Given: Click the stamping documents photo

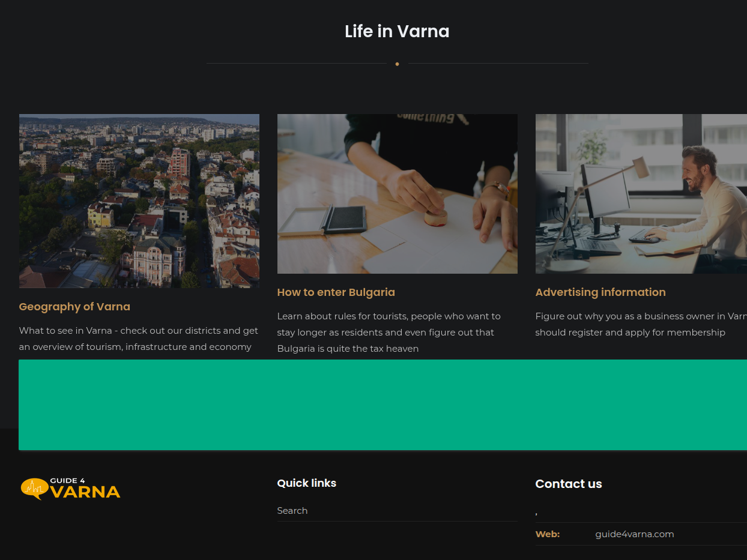Looking at the screenshot, I should 398,194.
